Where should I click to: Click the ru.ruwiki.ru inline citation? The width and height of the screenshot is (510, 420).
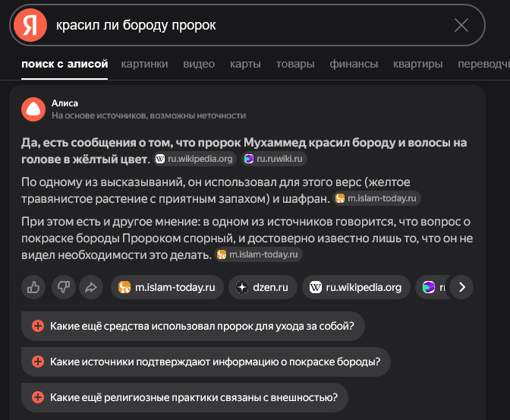275,159
